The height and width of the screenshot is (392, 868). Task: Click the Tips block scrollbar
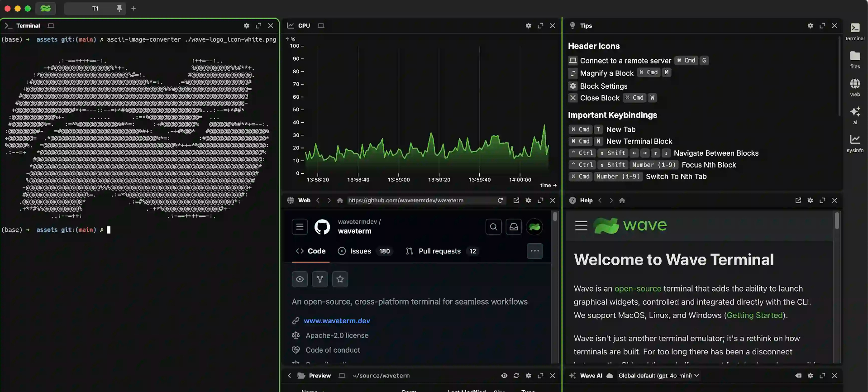click(839, 76)
